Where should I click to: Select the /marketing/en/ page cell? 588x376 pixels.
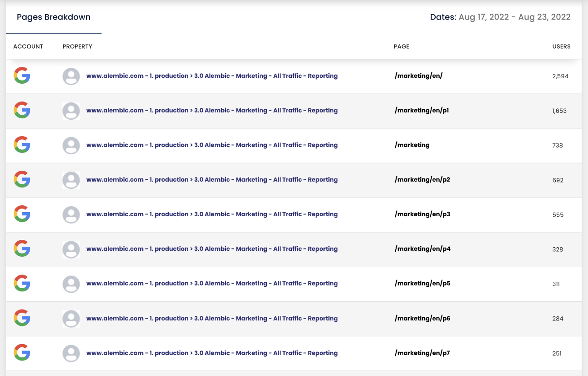tap(418, 76)
